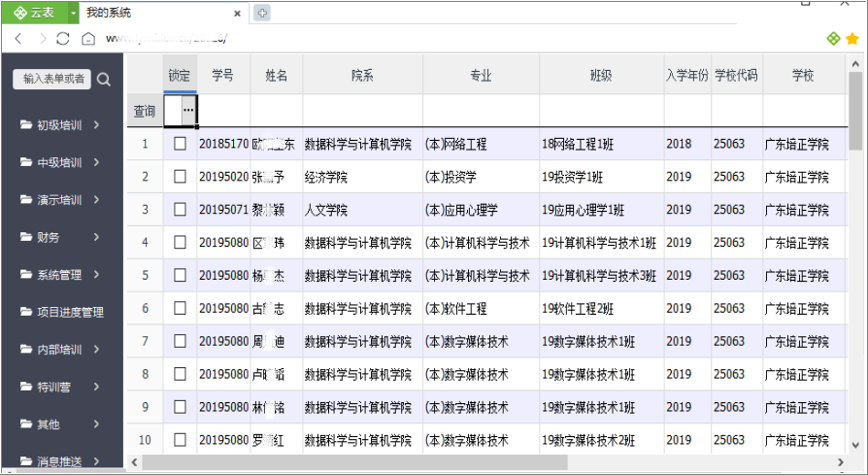Viewport: 868px width, 475px height.
Task: Expand the 初级培训 chevron
Action: (x=96, y=125)
